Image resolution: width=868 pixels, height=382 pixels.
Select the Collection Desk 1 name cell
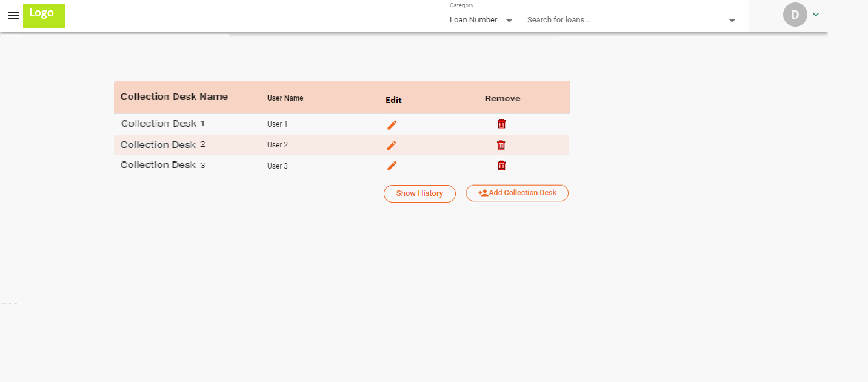[x=163, y=124]
